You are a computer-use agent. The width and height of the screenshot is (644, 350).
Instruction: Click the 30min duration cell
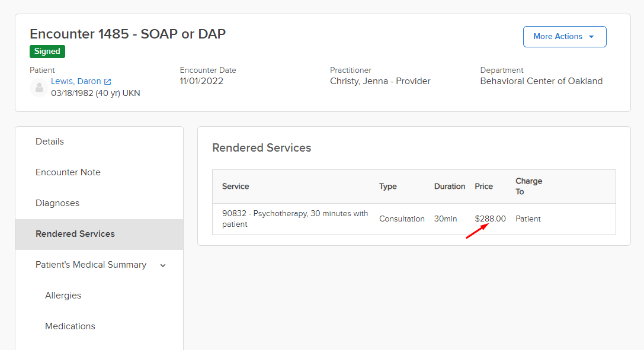(446, 219)
